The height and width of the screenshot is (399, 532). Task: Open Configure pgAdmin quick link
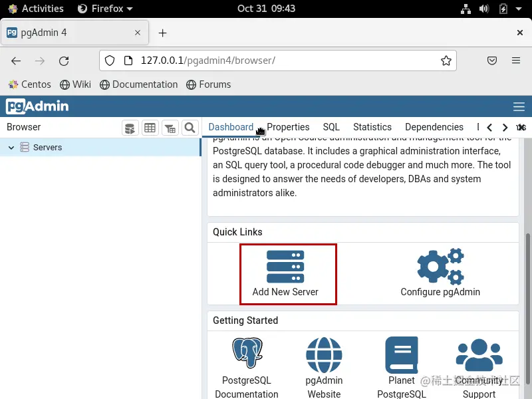click(440, 273)
